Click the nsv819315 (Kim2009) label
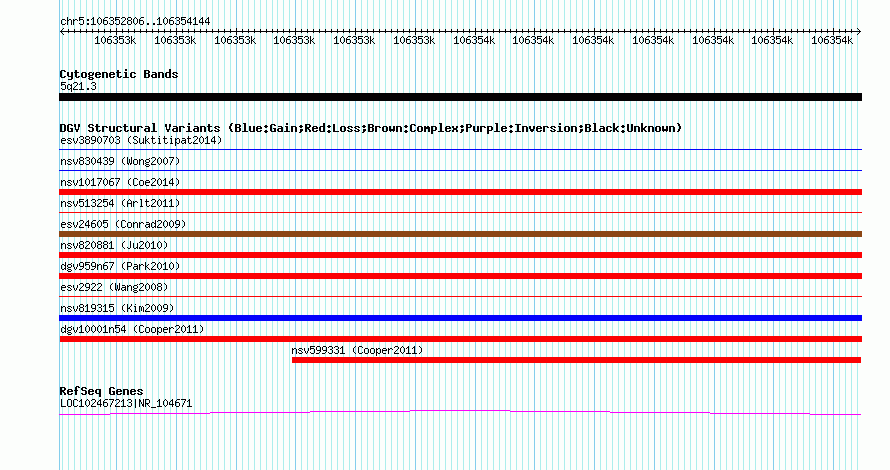The image size is (890, 470). click(x=117, y=308)
